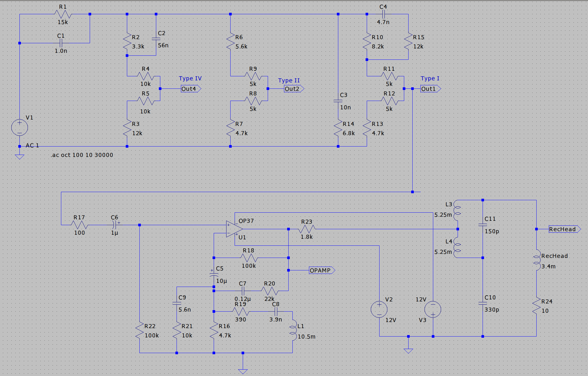Click the .ac oct simulation directive text
Image resolution: width=588 pixels, height=376 pixels.
click(x=82, y=155)
